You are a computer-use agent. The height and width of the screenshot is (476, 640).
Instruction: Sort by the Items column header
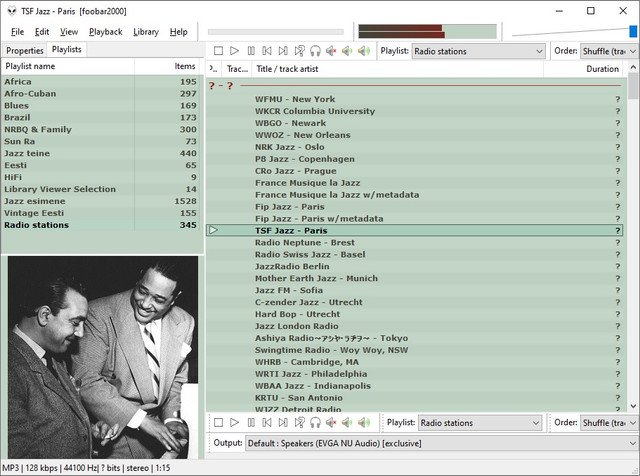click(x=169, y=66)
